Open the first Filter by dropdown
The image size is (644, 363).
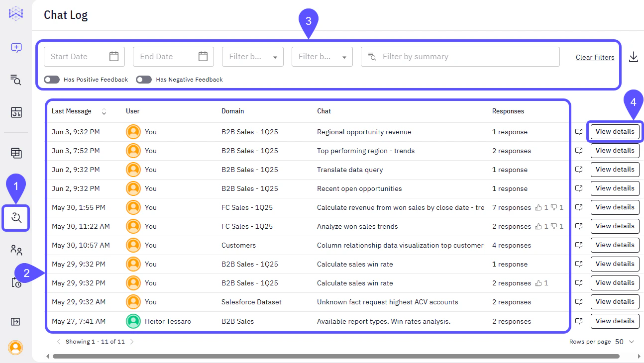[x=252, y=56]
